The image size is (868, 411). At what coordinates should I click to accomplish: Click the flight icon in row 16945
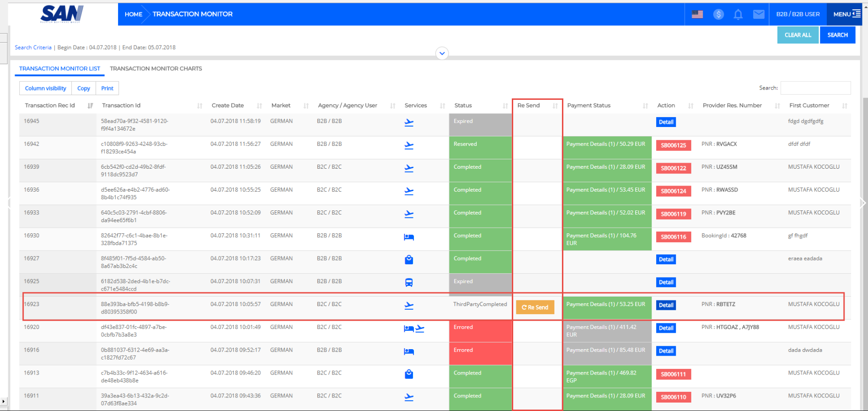pyautogui.click(x=409, y=122)
